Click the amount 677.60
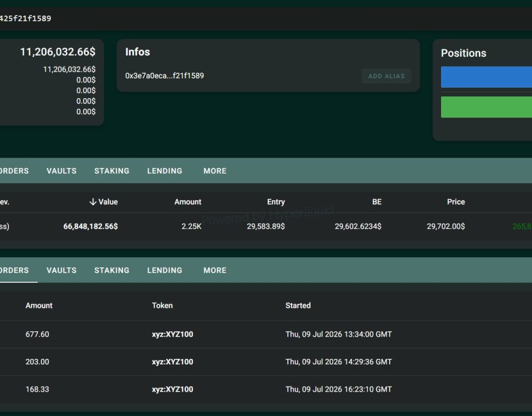Screen dimensions: 532x416 point(37,334)
